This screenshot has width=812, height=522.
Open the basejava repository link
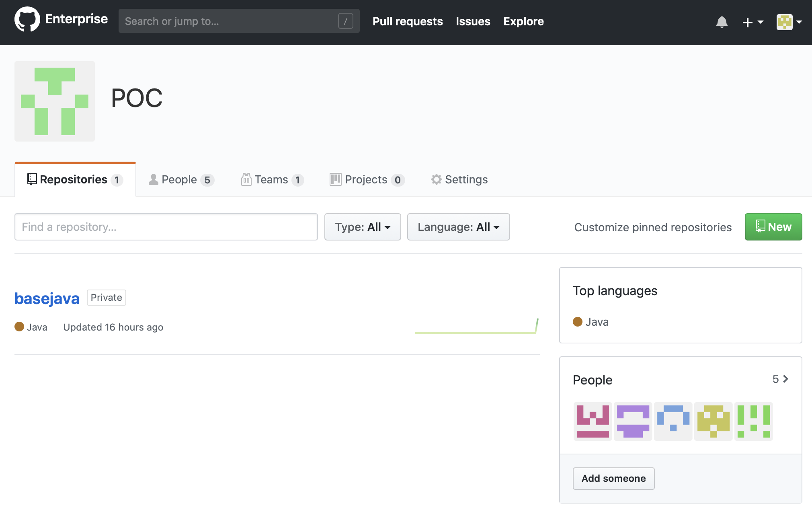(47, 298)
